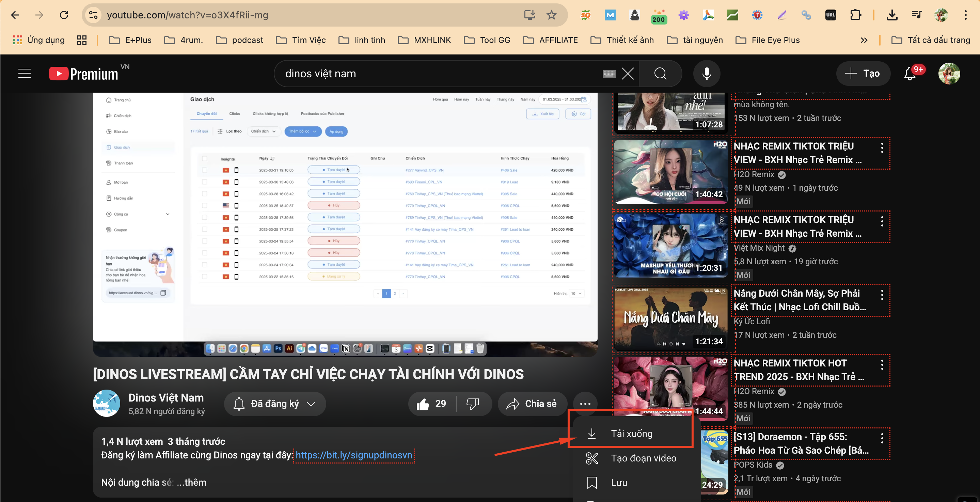Open title NHẠC REMIX TIKTOK HOT TREND 2025
Screen dimensions: 980x502
pos(799,370)
